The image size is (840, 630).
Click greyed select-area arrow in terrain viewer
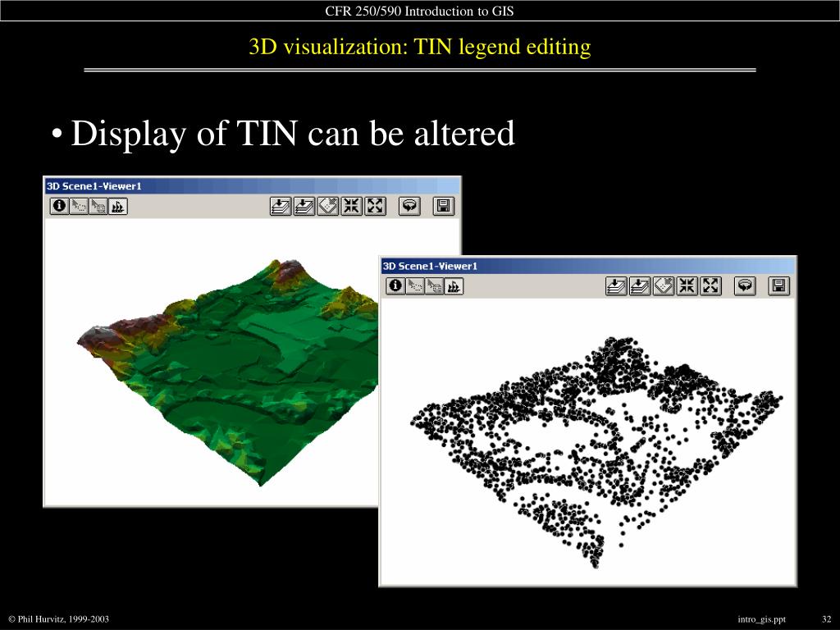coord(98,206)
